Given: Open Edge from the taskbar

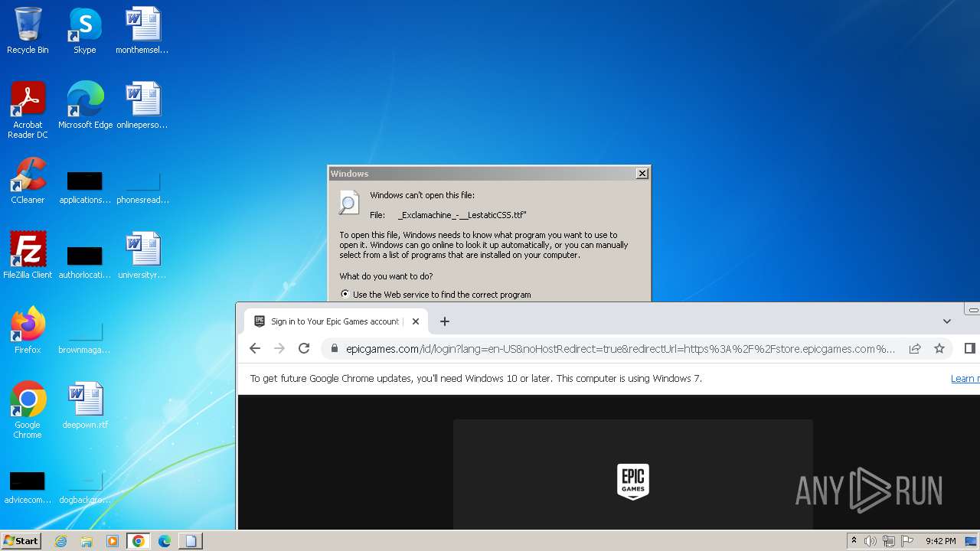Looking at the screenshot, I should 165,541.
